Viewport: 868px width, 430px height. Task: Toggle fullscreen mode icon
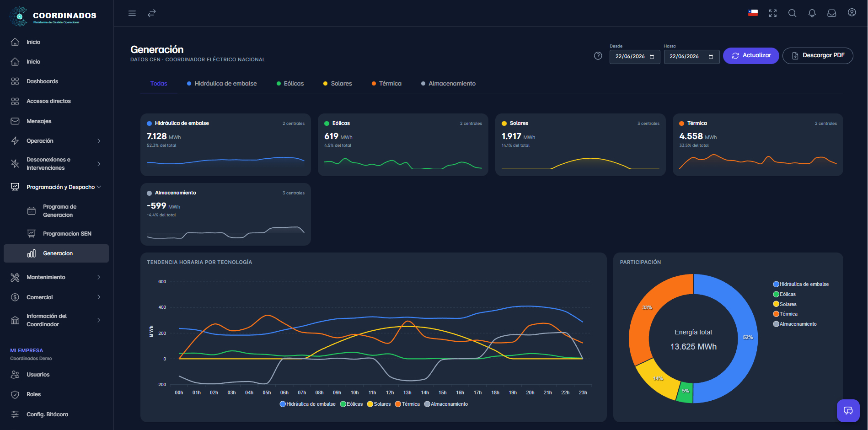[x=773, y=13]
